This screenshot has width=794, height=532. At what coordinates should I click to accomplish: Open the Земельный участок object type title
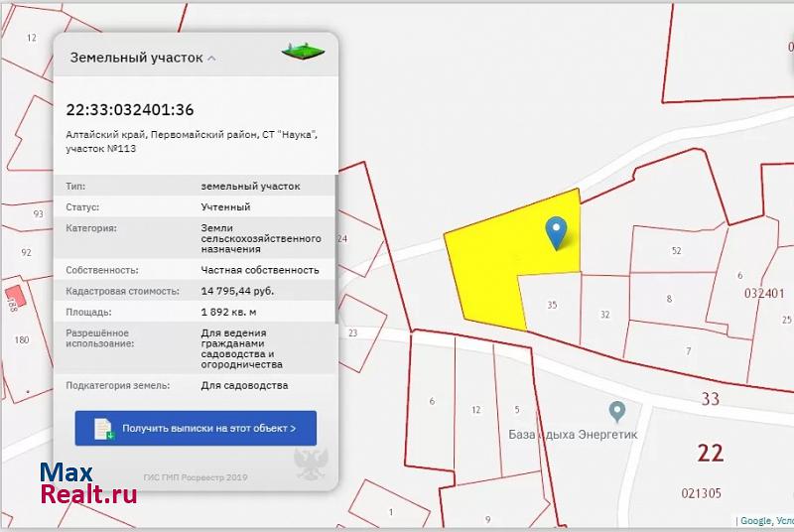click(x=136, y=58)
